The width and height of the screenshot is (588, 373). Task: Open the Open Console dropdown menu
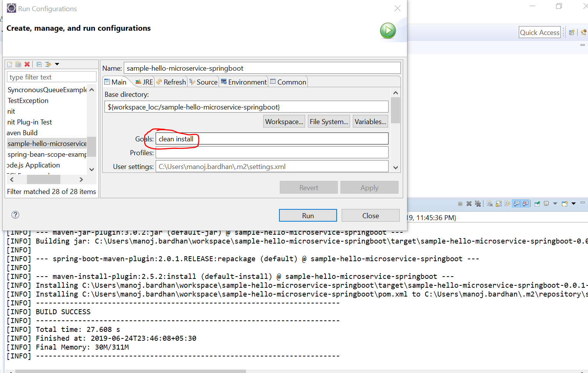[574, 204]
